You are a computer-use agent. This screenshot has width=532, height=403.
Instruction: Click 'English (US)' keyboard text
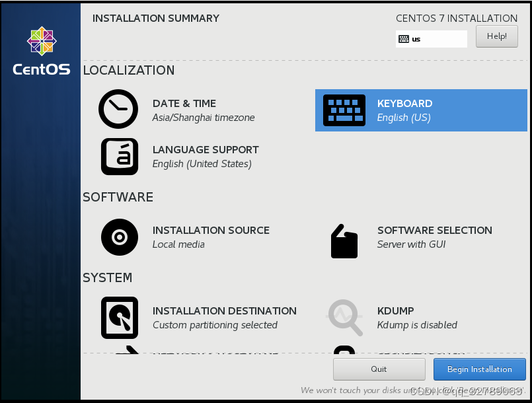point(404,118)
